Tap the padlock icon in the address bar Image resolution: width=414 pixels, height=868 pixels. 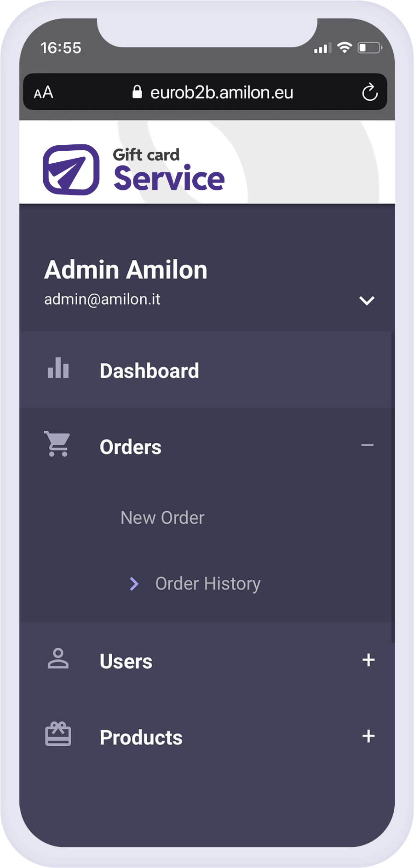click(137, 92)
